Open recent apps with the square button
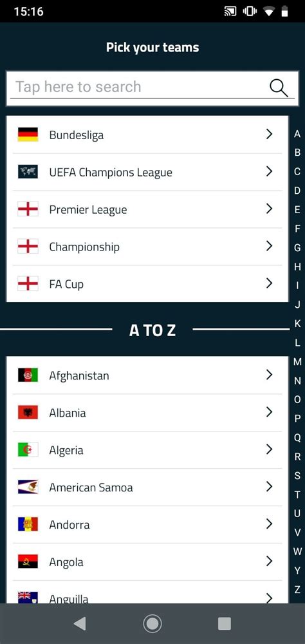305x644 pixels. click(x=224, y=623)
